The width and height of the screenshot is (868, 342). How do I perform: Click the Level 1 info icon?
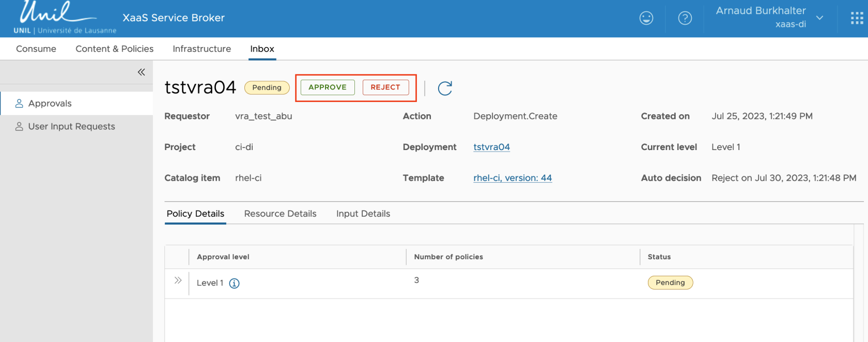point(234,284)
